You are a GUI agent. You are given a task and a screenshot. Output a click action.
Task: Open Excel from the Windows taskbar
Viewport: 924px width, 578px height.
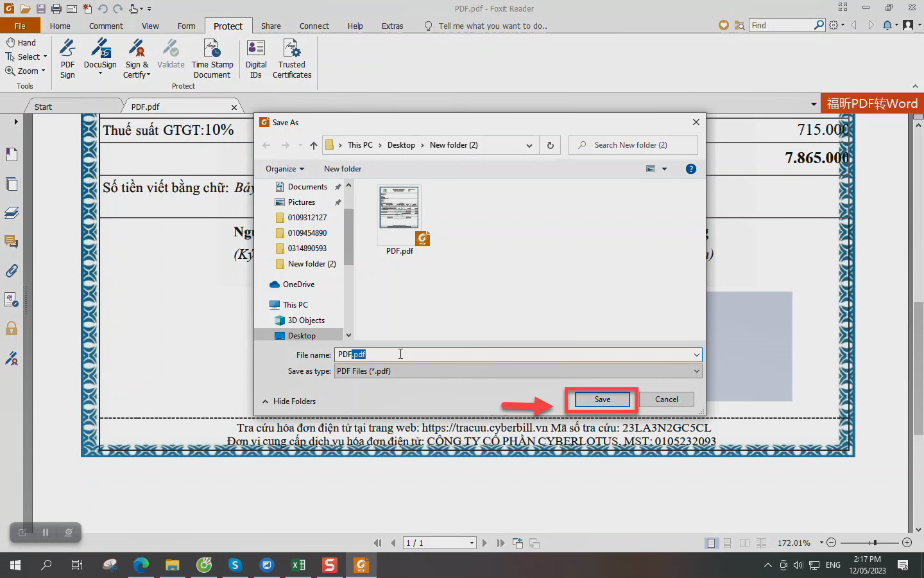pyautogui.click(x=298, y=565)
